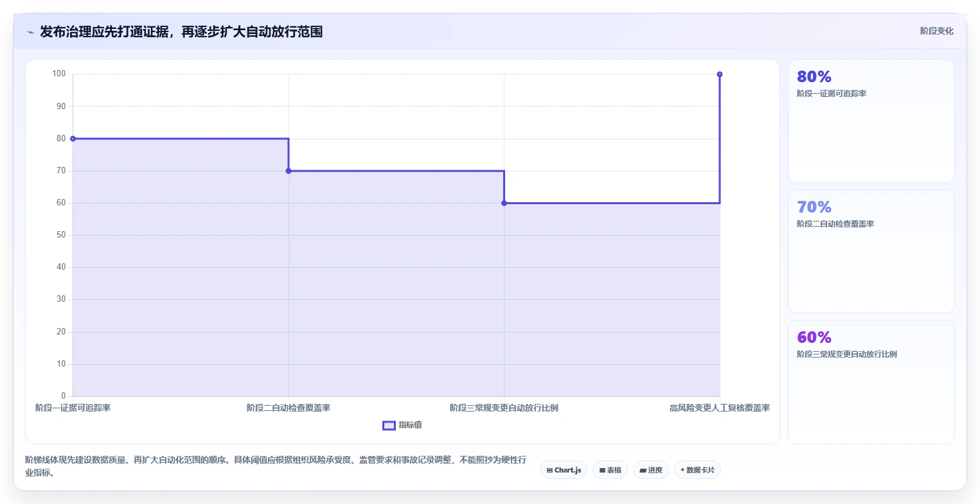The height and width of the screenshot is (504, 980).
Task: Click the data point at value 60
Action: tap(504, 203)
